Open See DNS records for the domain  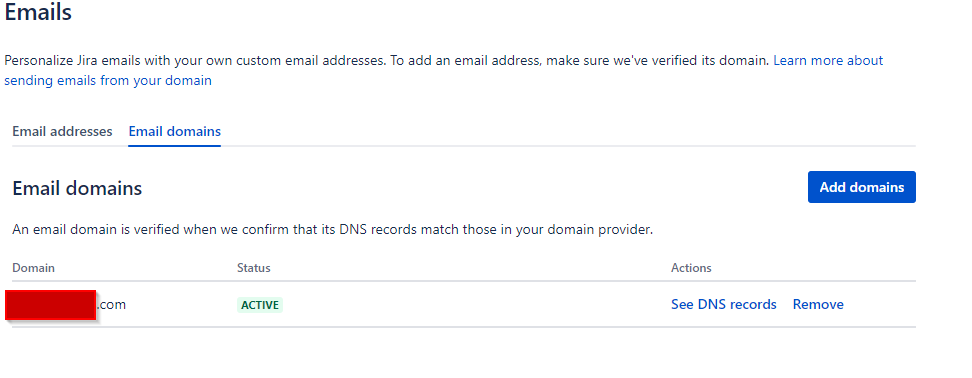click(723, 304)
